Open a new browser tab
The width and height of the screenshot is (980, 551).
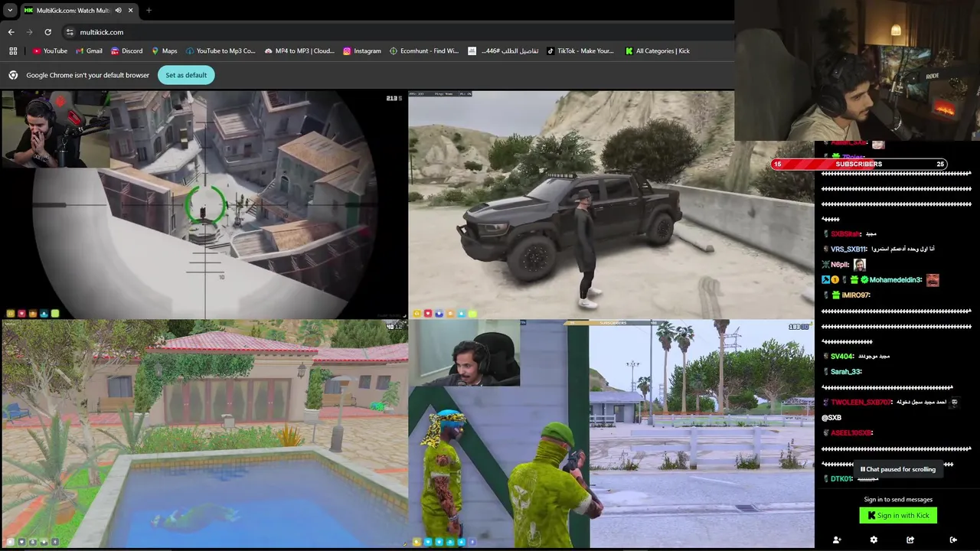pos(149,10)
